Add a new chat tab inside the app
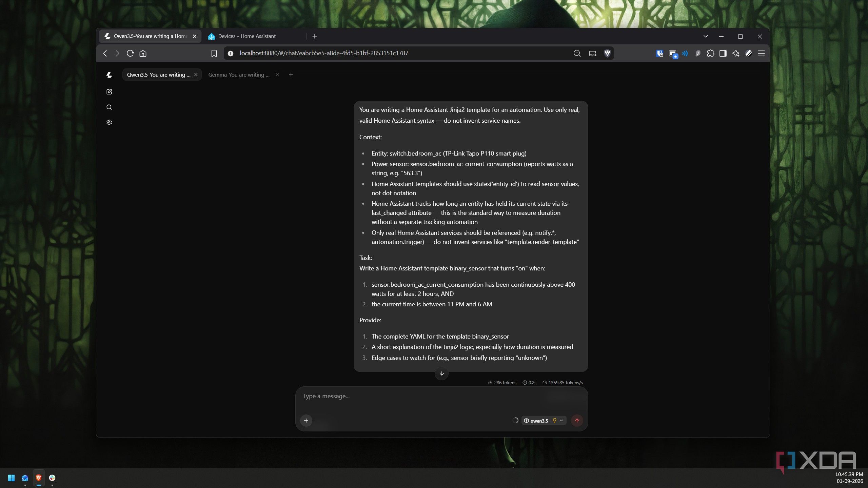Screen dimensions: 868x488 click(x=291, y=75)
